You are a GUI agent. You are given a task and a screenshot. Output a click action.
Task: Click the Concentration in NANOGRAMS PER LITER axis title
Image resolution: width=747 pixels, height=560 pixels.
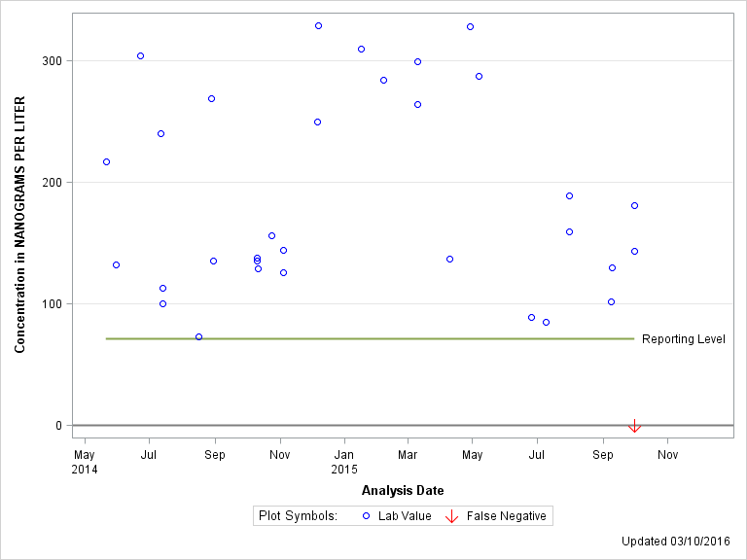19,225
